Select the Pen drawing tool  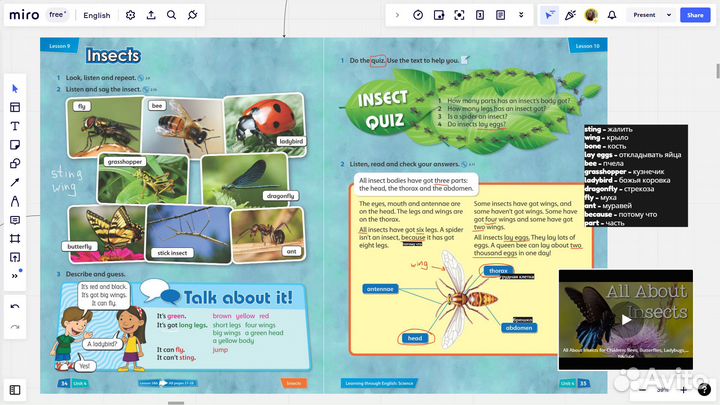pos(15,201)
